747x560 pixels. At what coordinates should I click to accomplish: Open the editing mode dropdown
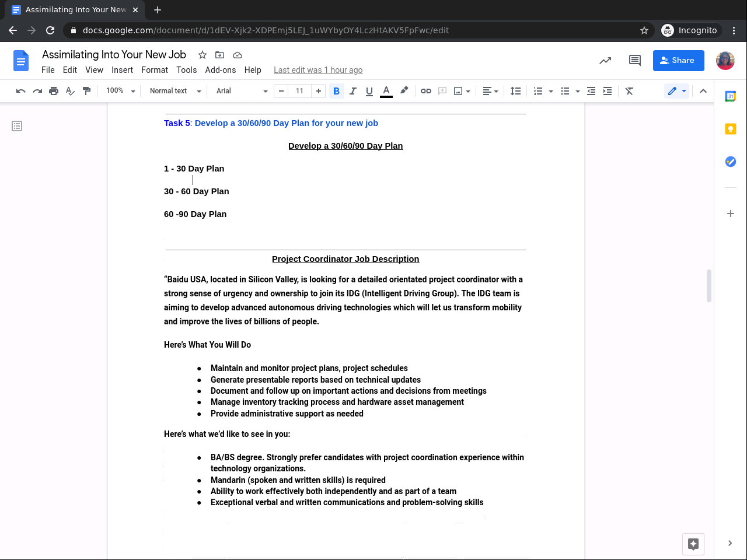pyautogui.click(x=677, y=91)
